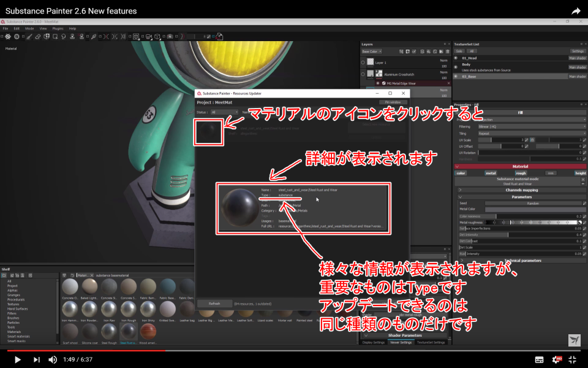The width and height of the screenshot is (588, 368).
Task: Click the 3D cube view icon
Action: pyautogui.click(x=157, y=36)
